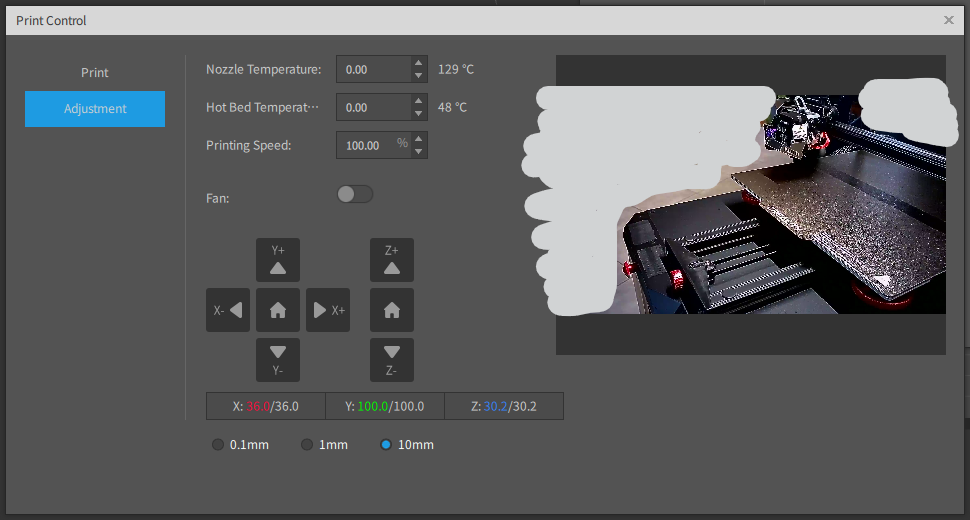Screen dimensions: 970x520
Task: Click the Y position readout 100.0/100.0
Action: click(x=385, y=406)
